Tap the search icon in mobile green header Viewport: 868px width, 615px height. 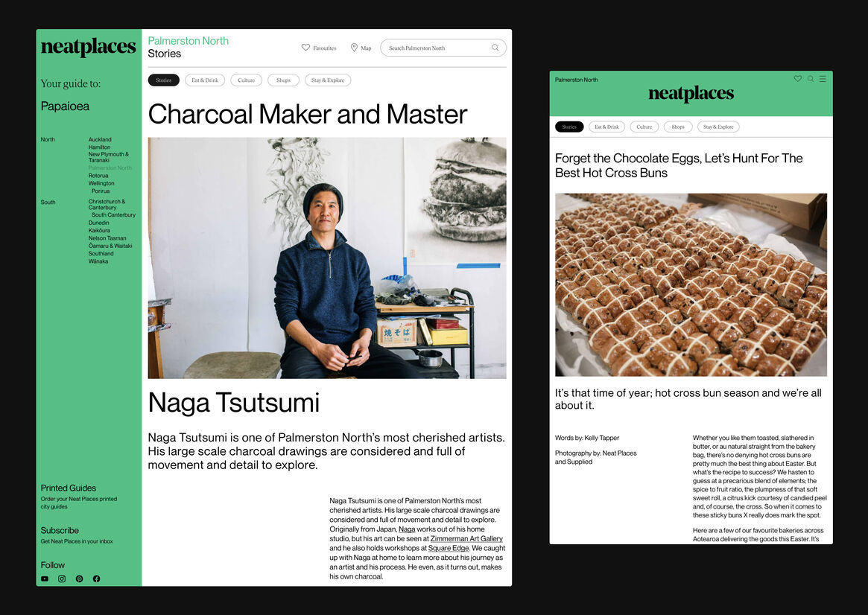pyautogui.click(x=811, y=79)
